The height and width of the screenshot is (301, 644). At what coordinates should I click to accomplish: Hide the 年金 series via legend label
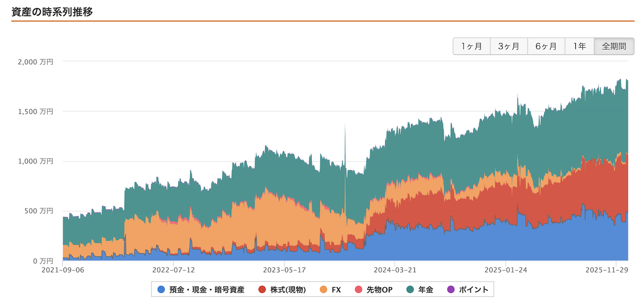(x=426, y=290)
